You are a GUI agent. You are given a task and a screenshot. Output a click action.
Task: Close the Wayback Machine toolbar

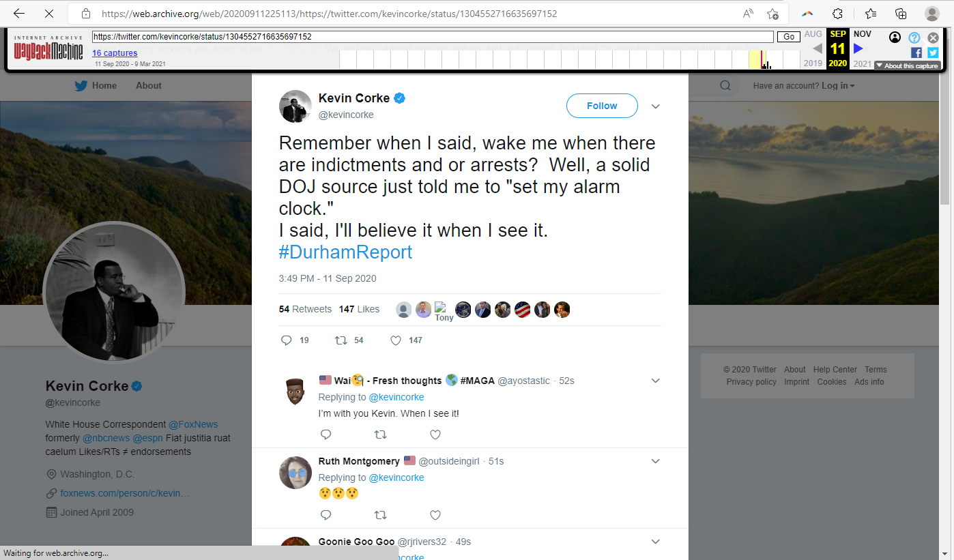(933, 38)
